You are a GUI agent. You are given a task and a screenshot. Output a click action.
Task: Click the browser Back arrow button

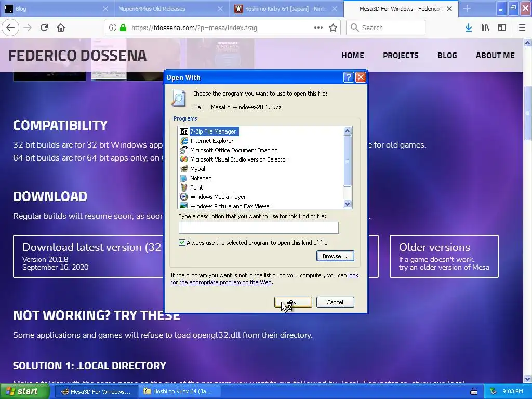(x=10, y=28)
